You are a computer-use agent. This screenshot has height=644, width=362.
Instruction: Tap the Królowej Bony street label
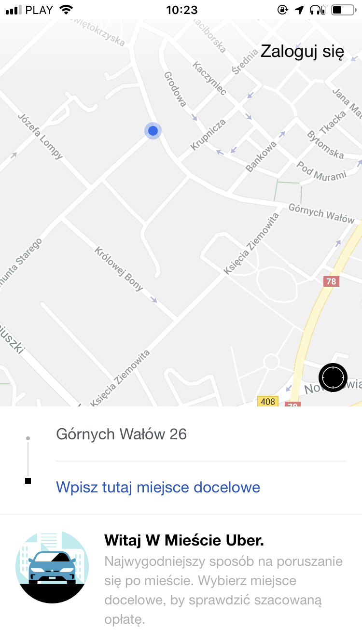119,269
